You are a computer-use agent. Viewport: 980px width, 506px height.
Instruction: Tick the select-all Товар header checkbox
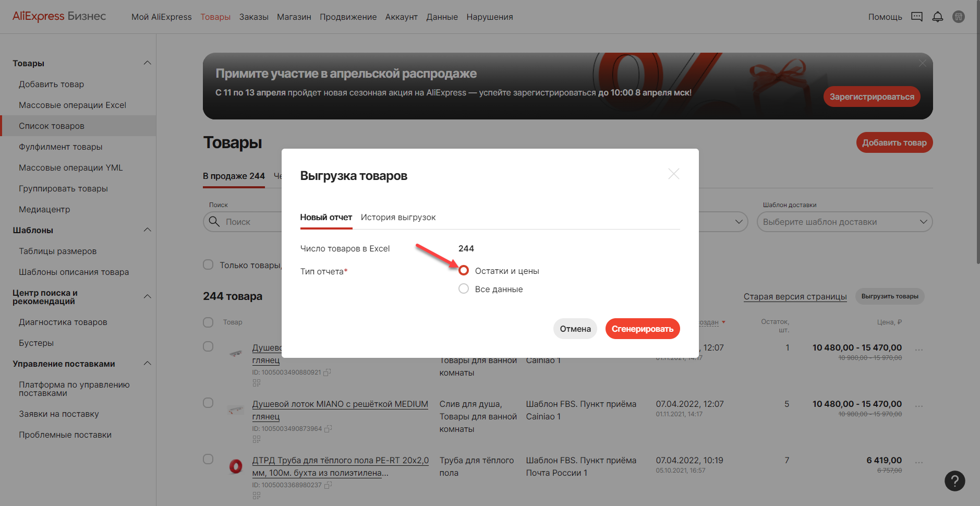(208, 322)
